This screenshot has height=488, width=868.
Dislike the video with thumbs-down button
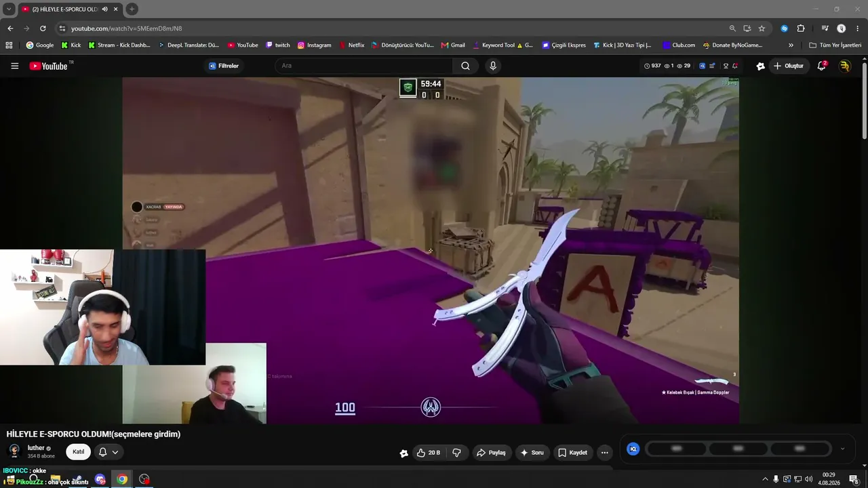457,453
